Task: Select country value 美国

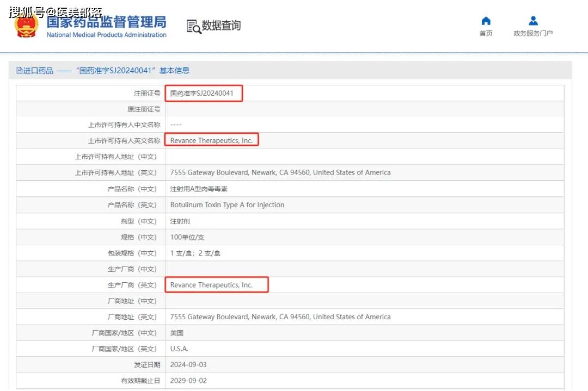Action: 177,333
